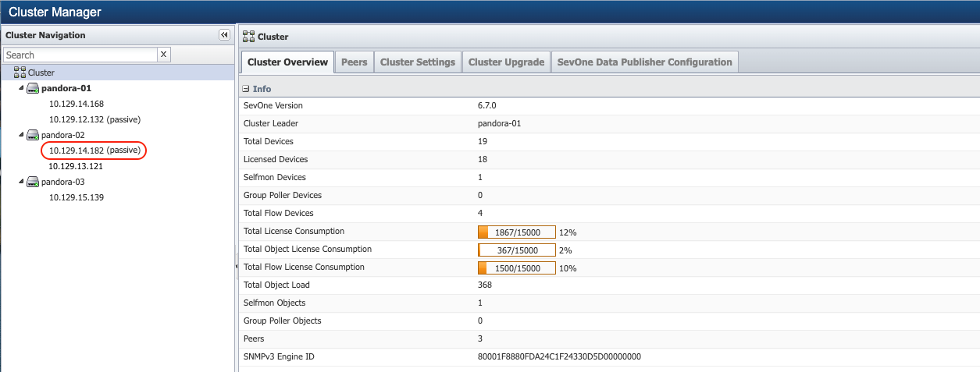Click the Total Flow License Consumption bar
This screenshot has height=372, width=980.
pyautogui.click(x=516, y=267)
